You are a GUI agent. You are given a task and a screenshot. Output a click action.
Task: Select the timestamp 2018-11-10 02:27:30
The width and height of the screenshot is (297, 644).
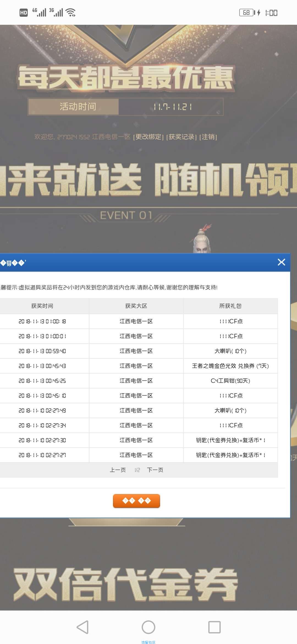(x=42, y=440)
